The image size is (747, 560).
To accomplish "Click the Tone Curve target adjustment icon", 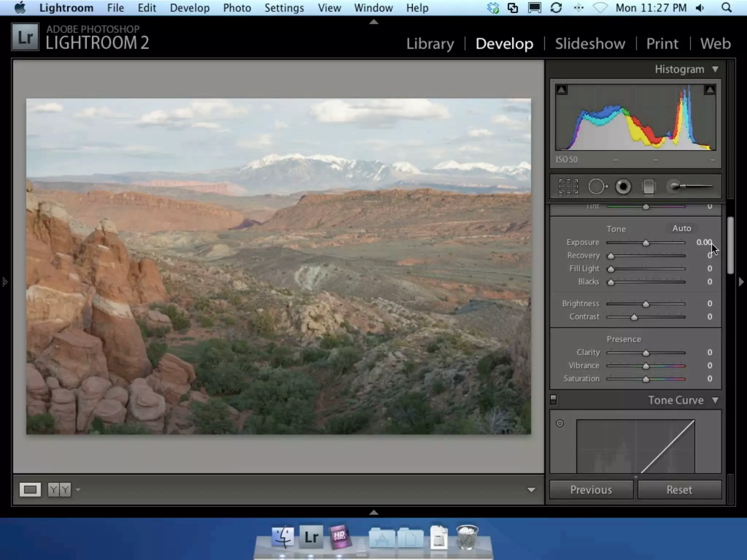I will coord(560,423).
